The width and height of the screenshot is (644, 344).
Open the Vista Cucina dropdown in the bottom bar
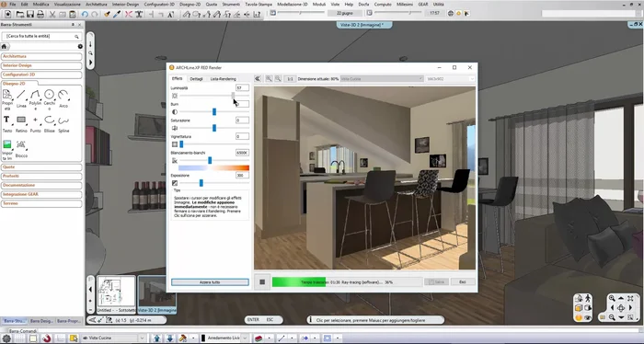(x=114, y=338)
